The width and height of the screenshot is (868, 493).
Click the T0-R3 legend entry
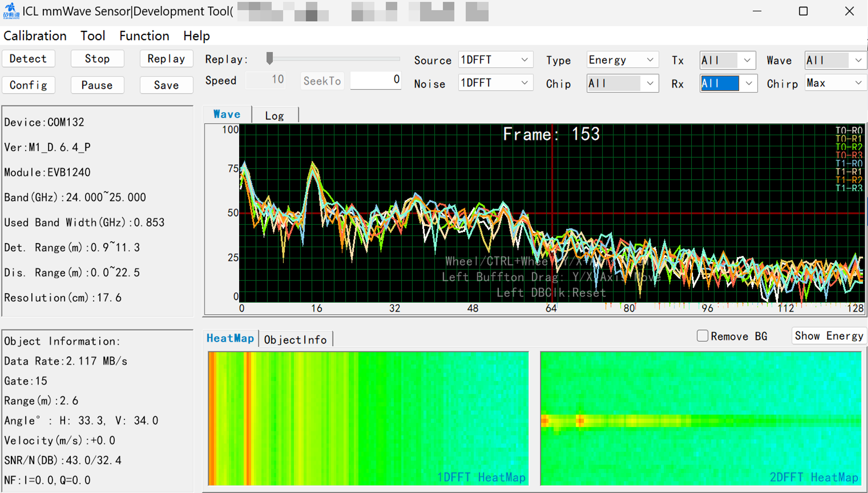click(849, 155)
